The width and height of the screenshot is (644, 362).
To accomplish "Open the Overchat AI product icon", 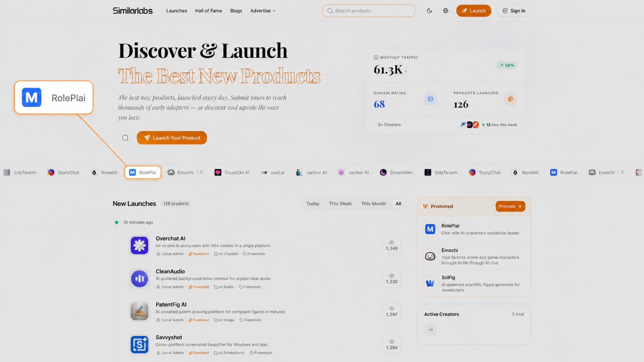I will click(x=140, y=245).
